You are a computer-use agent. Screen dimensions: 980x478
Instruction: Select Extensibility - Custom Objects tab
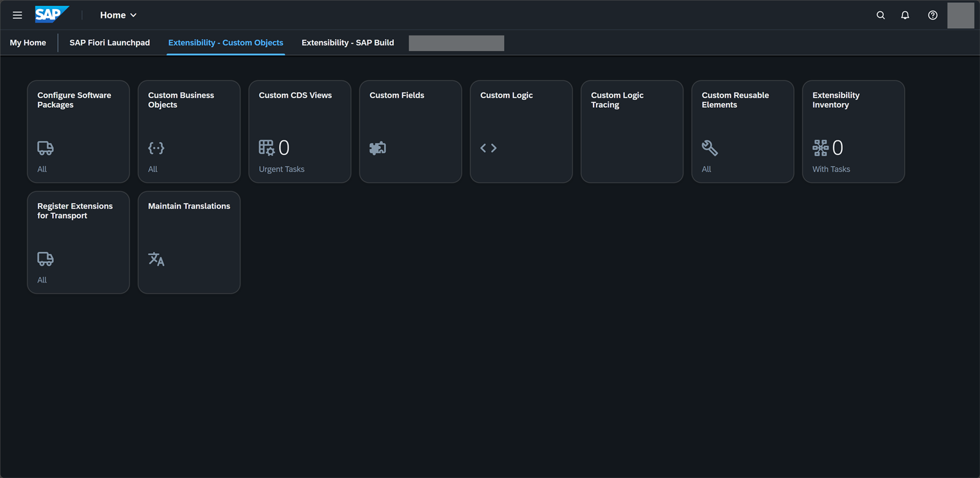click(x=226, y=43)
